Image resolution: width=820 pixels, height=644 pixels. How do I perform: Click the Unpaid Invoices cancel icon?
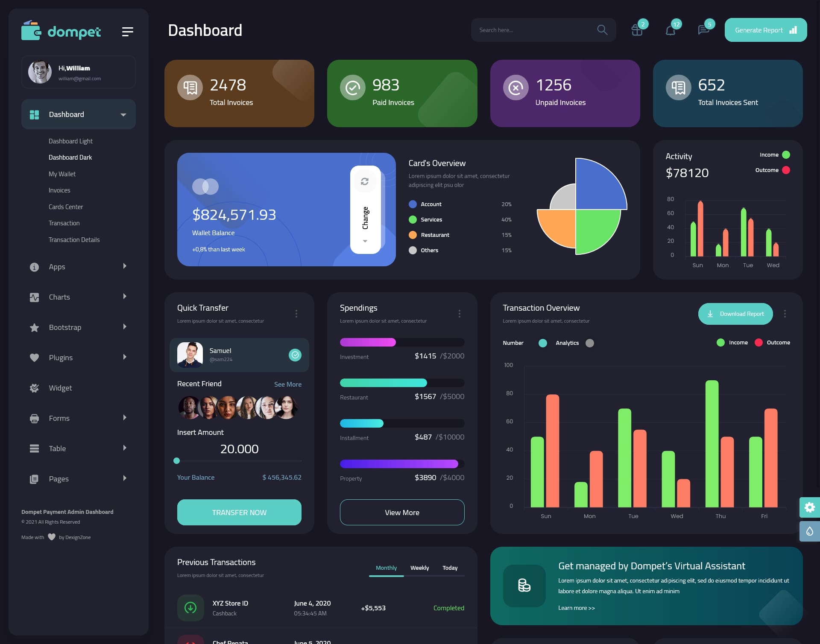point(515,87)
